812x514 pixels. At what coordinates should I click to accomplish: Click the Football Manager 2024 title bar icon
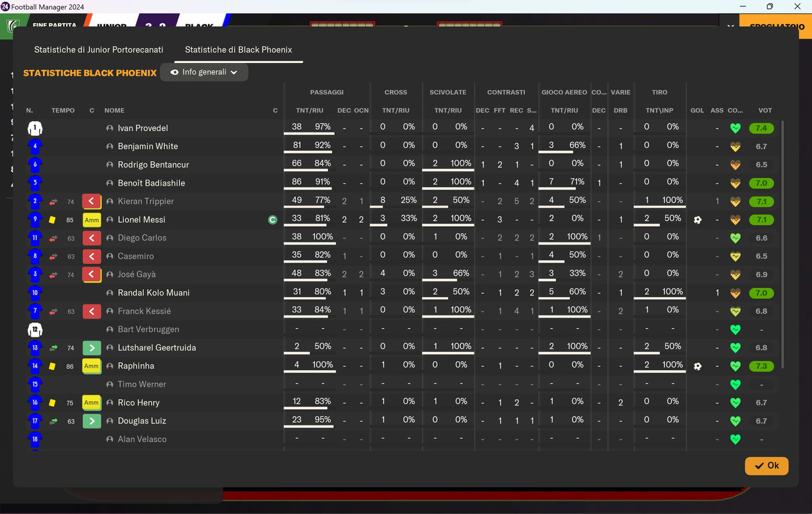(5, 6)
